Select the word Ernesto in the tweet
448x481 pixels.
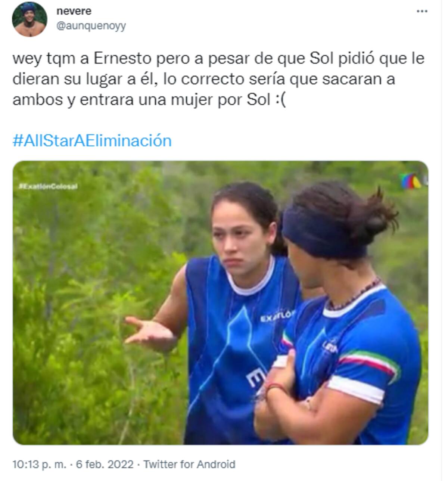click(122, 59)
